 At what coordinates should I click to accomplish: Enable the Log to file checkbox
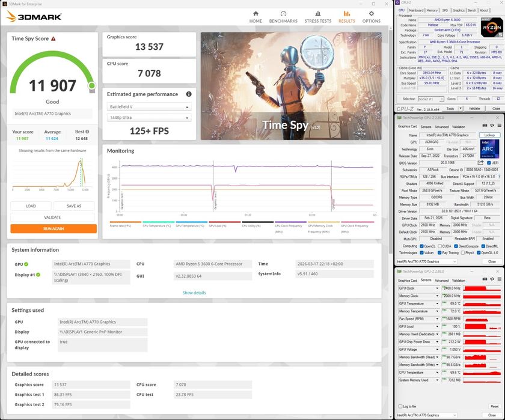[400, 407]
